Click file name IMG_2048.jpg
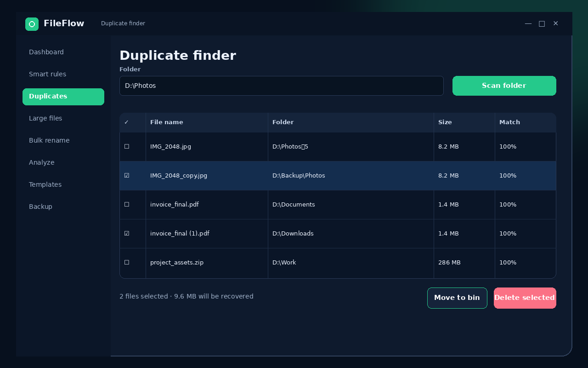Image resolution: width=588 pixels, height=368 pixels. pyautogui.click(x=170, y=147)
